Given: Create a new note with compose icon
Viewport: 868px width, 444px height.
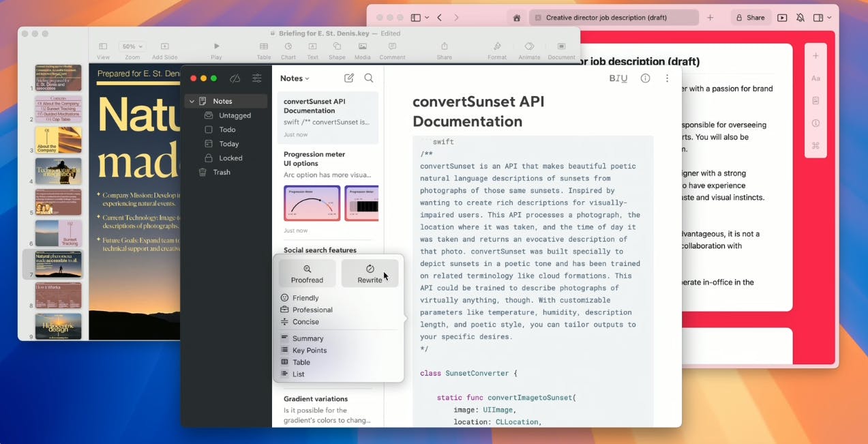Looking at the screenshot, I should pyautogui.click(x=349, y=78).
